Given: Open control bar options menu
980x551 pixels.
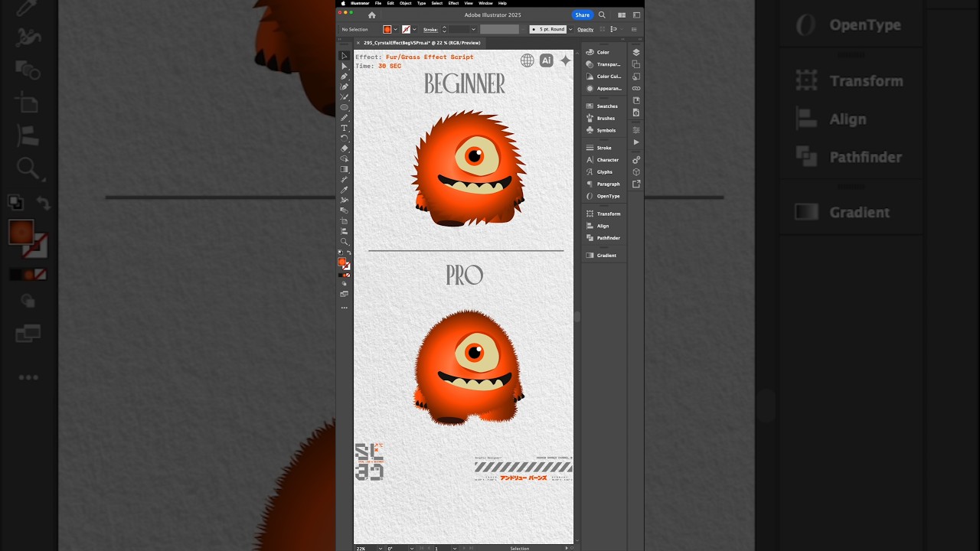Looking at the screenshot, I should (634, 29).
